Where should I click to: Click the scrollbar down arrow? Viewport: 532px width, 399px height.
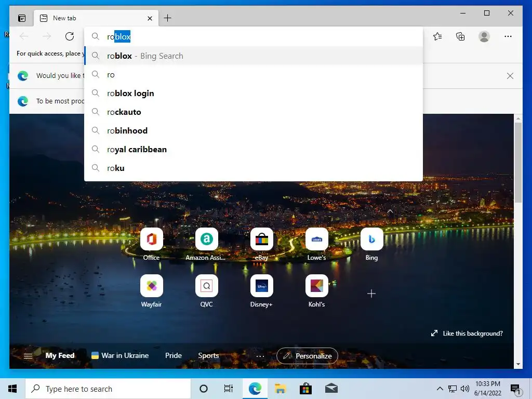[518, 364]
